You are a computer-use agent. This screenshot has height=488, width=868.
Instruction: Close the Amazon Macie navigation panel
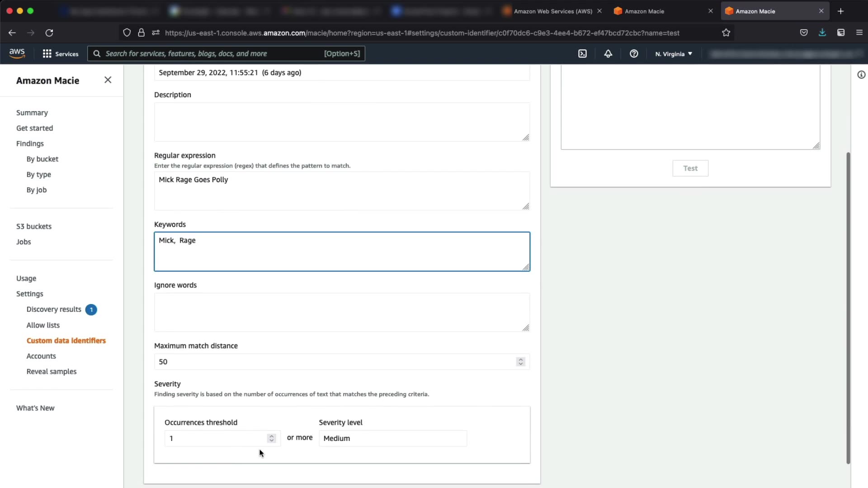click(x=108, y=80)
